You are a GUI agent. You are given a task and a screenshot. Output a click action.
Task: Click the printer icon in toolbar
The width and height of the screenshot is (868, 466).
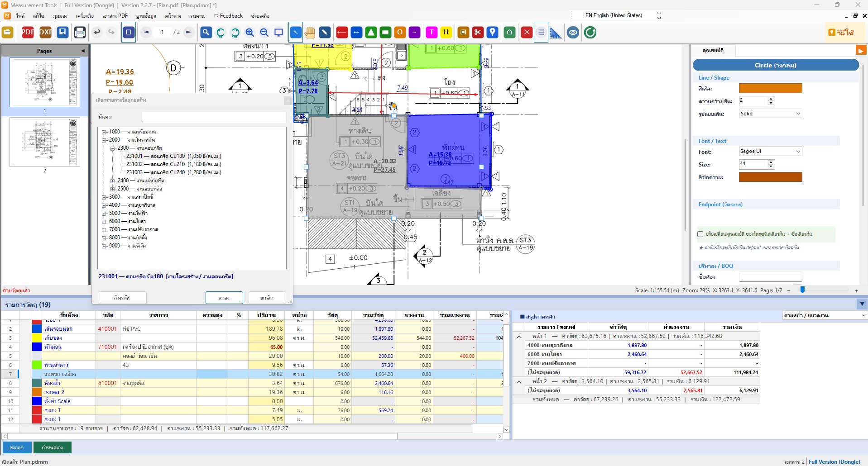[x=80, y=32]
